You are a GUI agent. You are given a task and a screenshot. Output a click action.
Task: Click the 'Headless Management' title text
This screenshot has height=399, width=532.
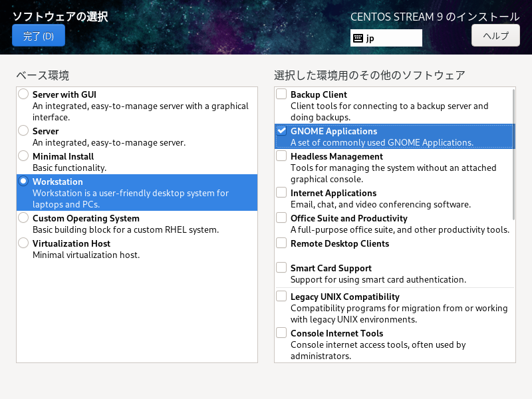[x=337, y=157]
